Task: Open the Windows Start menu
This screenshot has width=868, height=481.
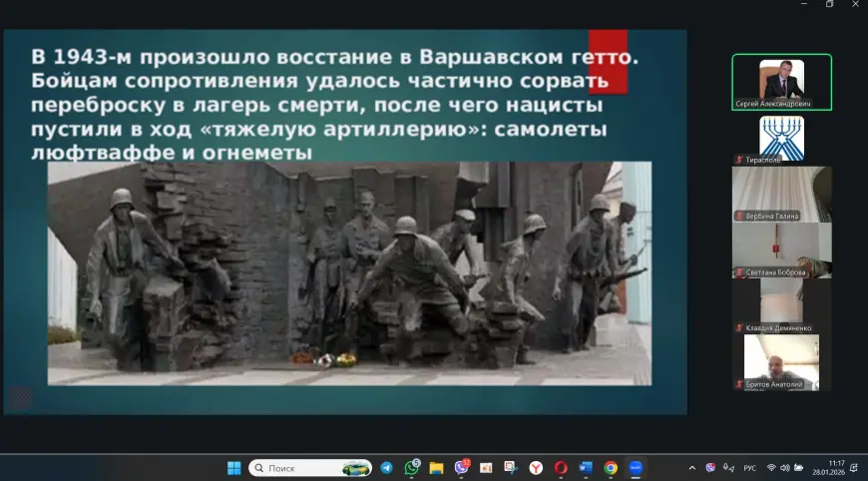Action: pos(234,468)
